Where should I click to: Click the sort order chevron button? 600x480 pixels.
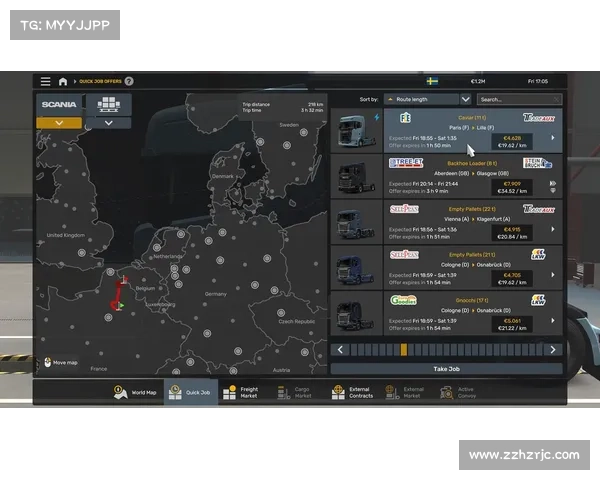point(465,100)
